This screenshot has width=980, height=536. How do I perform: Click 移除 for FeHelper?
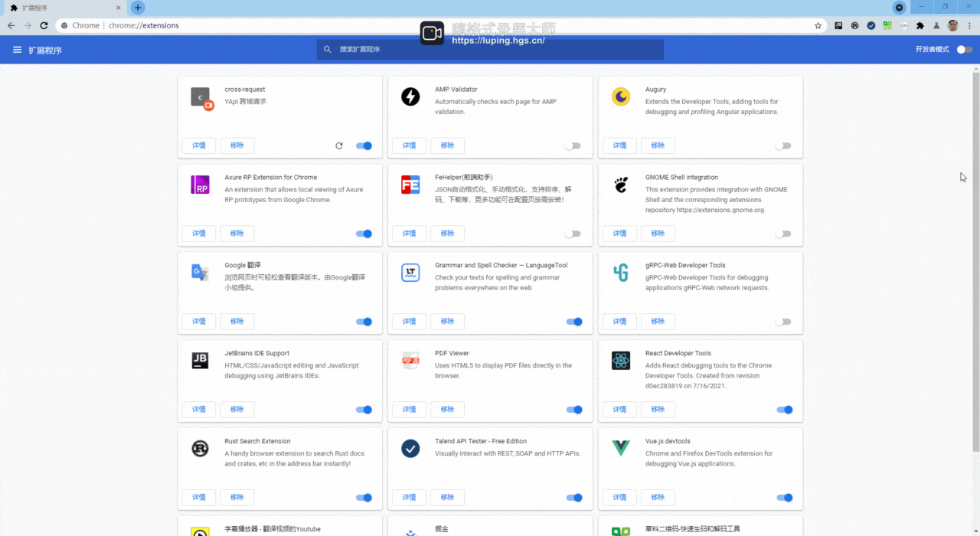coord(447,234)
